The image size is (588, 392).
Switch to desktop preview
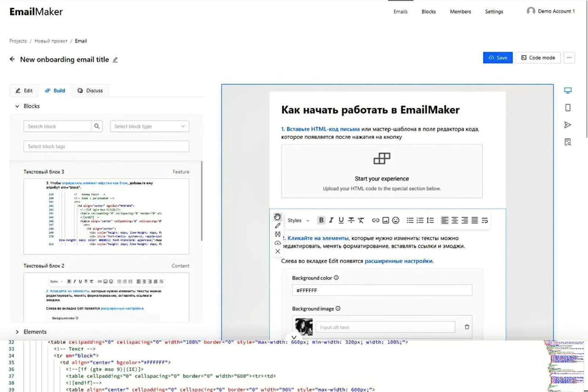(568, 90)
